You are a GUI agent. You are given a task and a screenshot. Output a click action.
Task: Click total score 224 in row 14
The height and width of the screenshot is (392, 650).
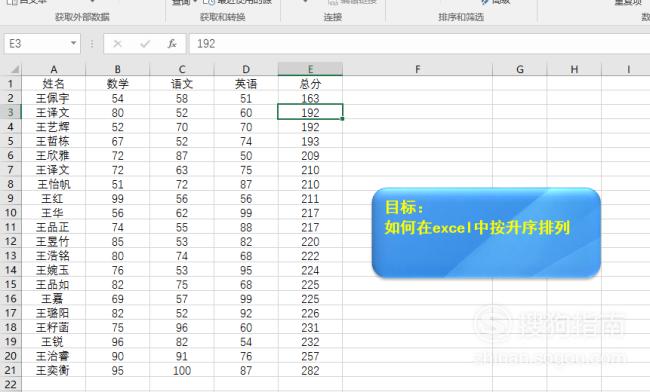click(x=310, y=270)
